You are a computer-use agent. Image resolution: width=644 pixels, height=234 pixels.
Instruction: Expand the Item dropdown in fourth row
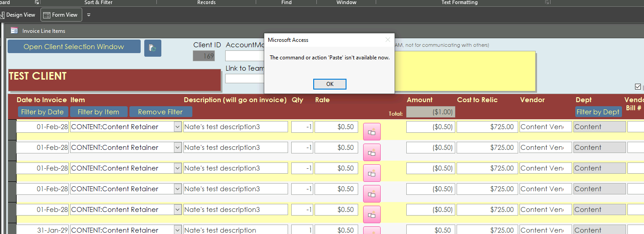pyautogui.click(x=178, y=189)
